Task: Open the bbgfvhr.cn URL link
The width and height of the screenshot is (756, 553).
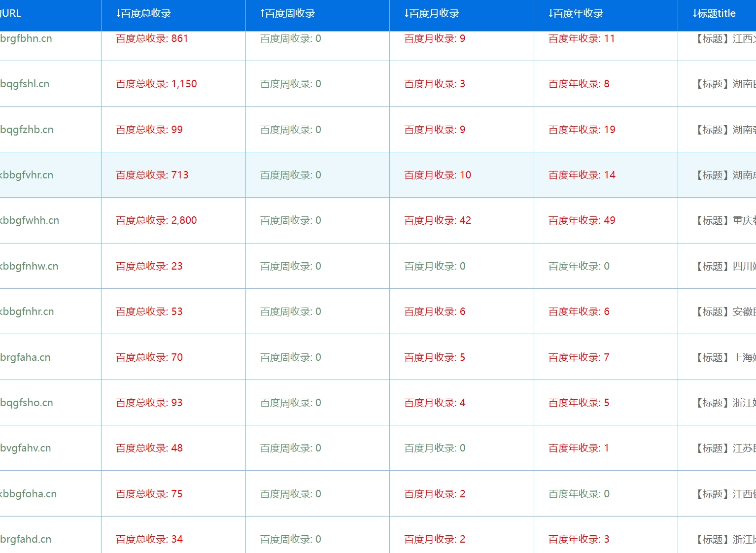Action: [x=27, y=175]
